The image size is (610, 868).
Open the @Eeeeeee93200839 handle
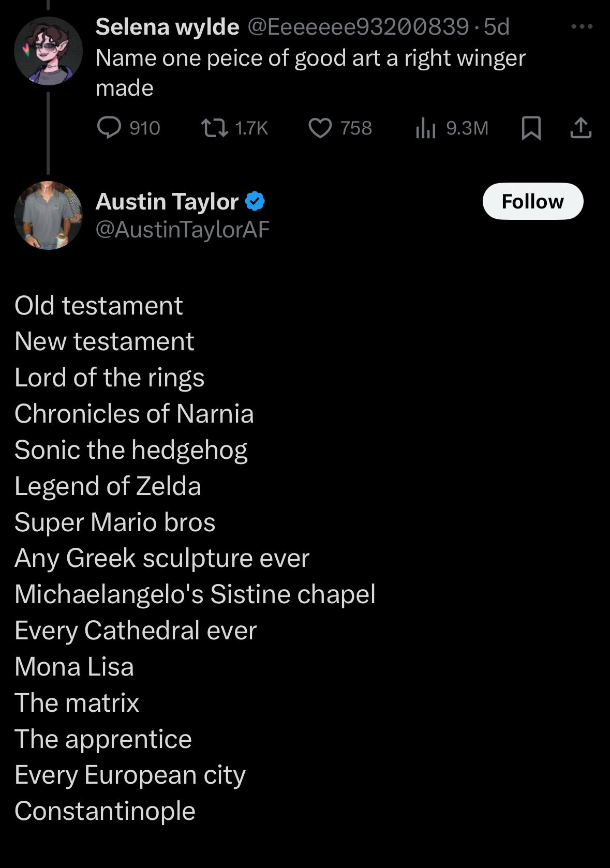[x=359, y=27]
